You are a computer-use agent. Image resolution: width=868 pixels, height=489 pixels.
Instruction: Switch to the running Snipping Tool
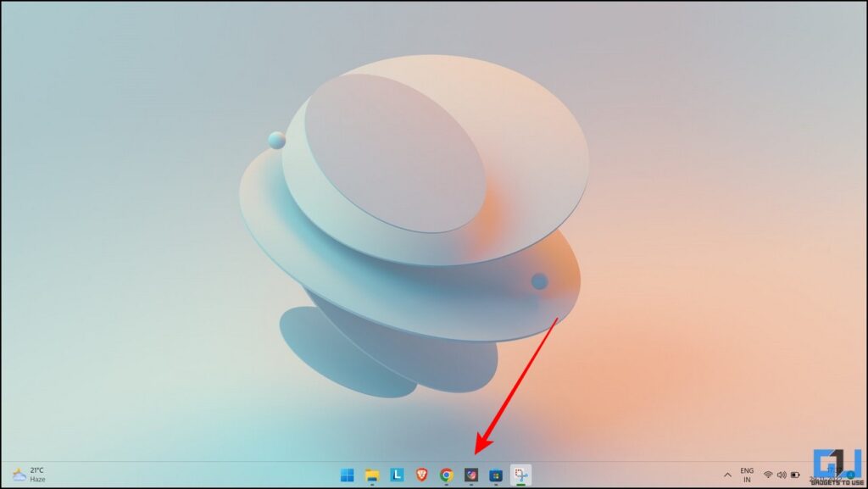(520, 475)
